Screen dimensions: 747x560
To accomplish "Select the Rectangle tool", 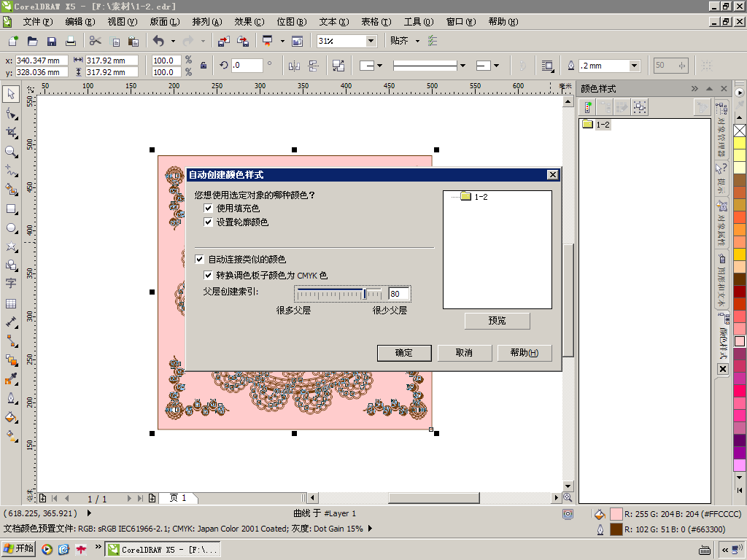I will point(11,209).
